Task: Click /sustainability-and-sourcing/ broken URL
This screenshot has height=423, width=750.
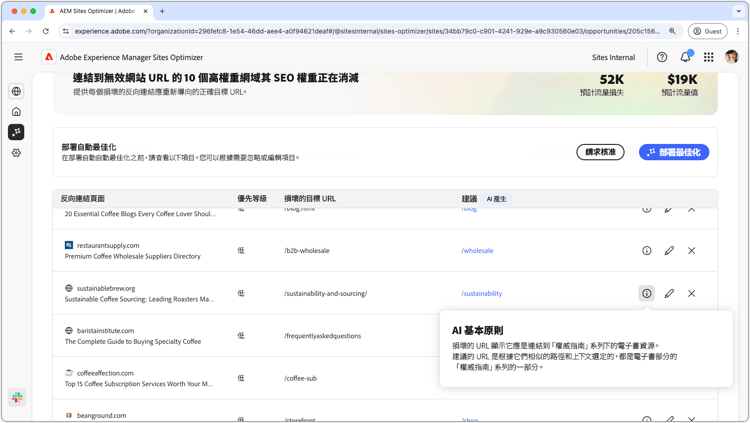Action: [x=325, y=293]
